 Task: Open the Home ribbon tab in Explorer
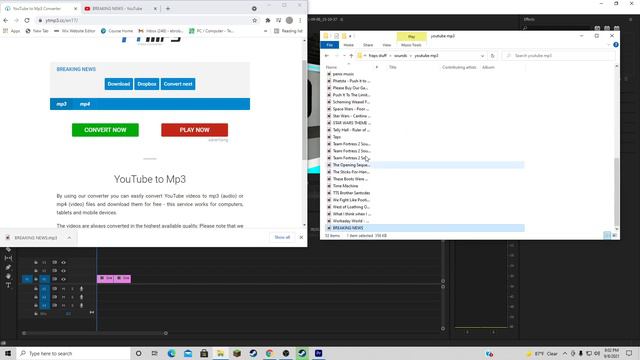pos(349,45)
